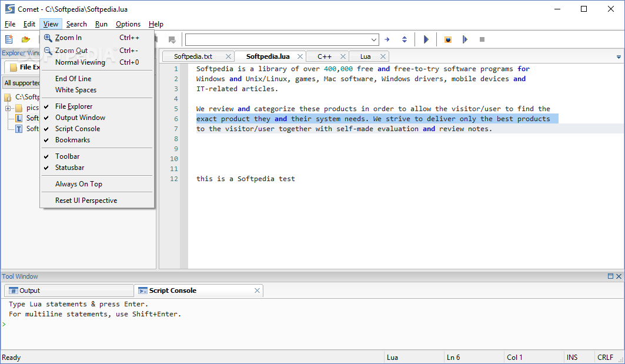Close the C++ tab
The width and height of the screenshot is (625, 364).
[343, 56]
